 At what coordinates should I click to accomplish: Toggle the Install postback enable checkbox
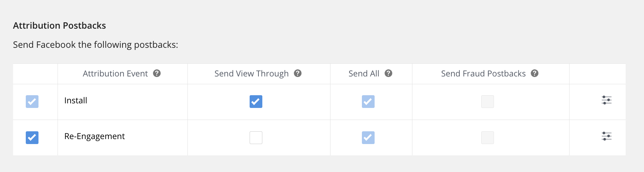click(x=32, y=102)
